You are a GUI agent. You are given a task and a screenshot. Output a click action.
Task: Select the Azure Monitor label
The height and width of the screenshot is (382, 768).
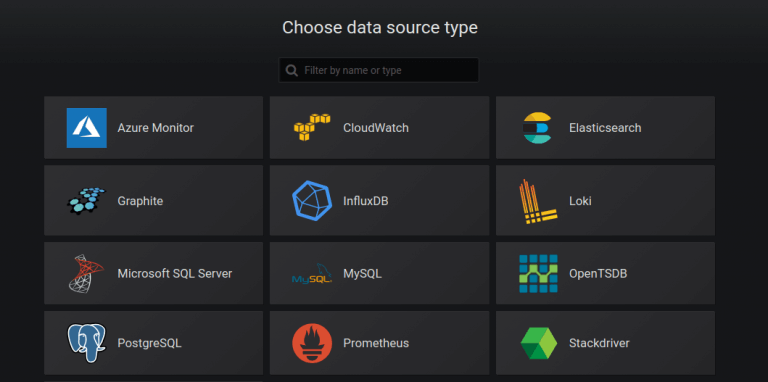[x=156, y=128]
